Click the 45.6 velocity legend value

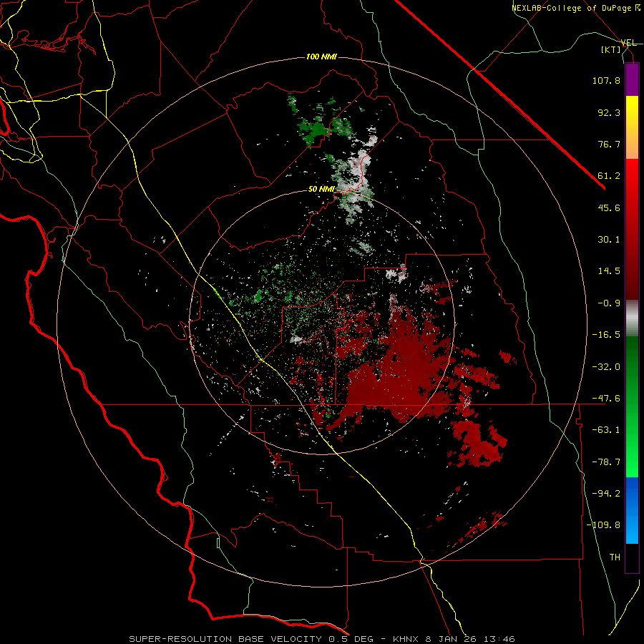pos(609,208)
